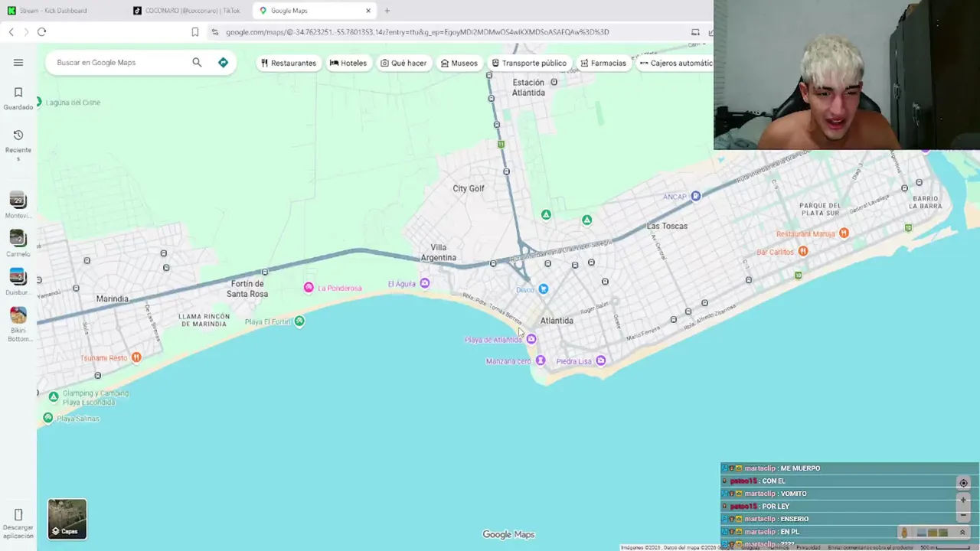Screen dimensions: 980x551
Task: Click Descargar aplicación phone icon
Action: click(x=18, y=515)
